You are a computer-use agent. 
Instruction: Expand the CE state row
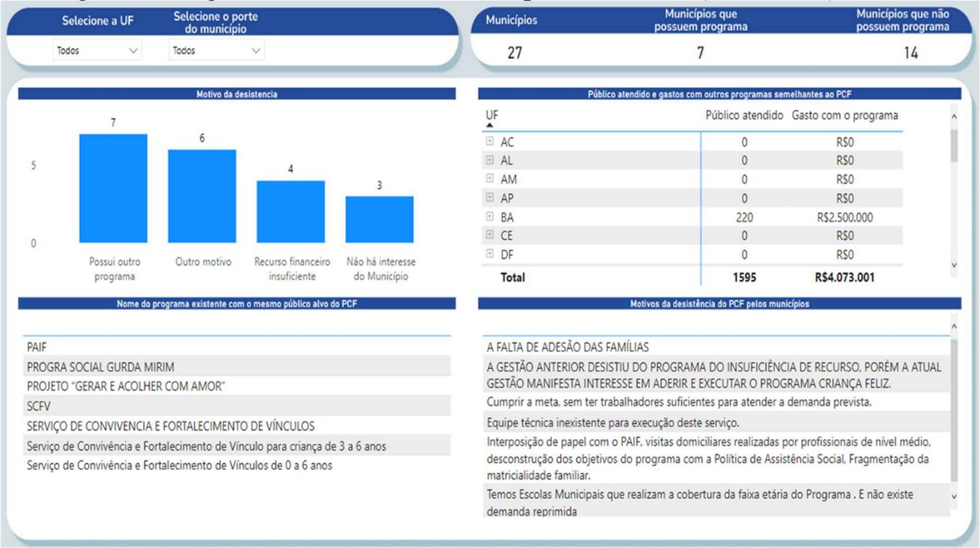coord(490,236)
